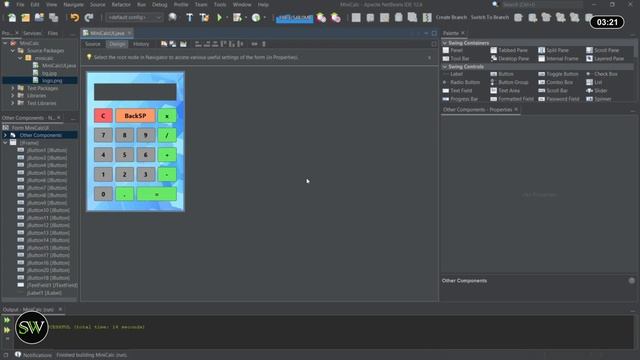Click the rerun icon in Output panel
Viewport: 640px width, 360px height.
pyautogui.click(x=7, y=320)
